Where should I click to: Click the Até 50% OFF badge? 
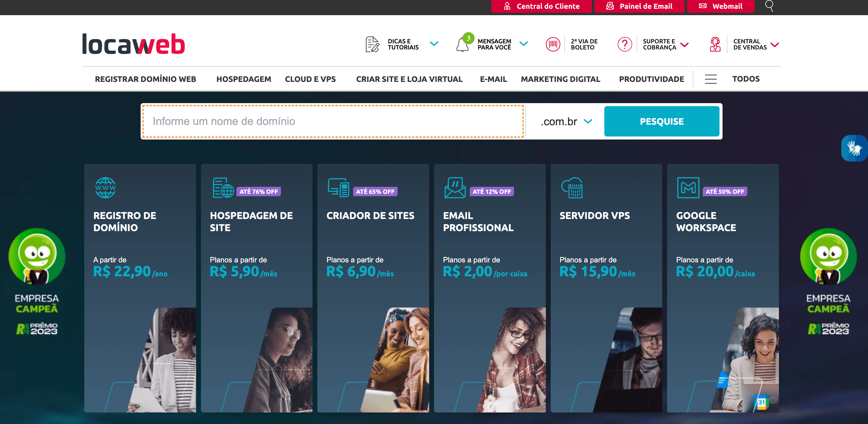point(725,192)
